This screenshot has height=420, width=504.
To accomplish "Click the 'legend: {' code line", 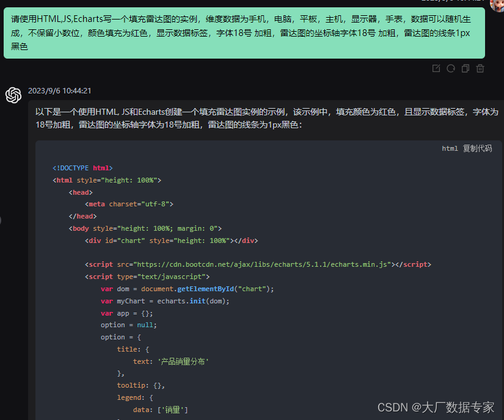I will (135, 397).
